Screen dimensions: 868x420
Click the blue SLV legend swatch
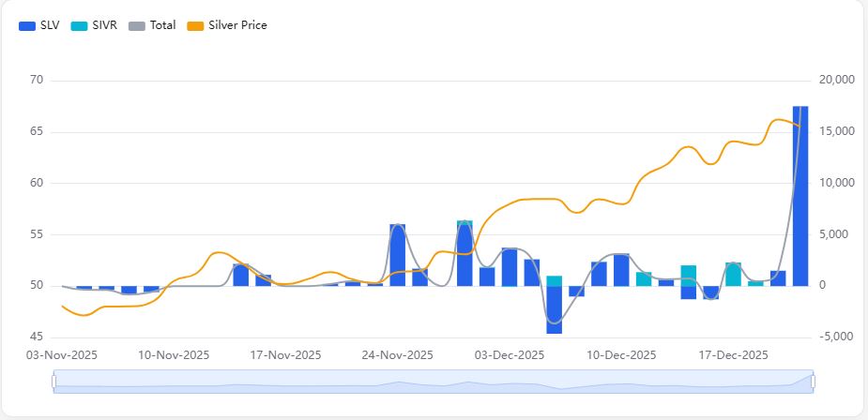click(27, 26)
